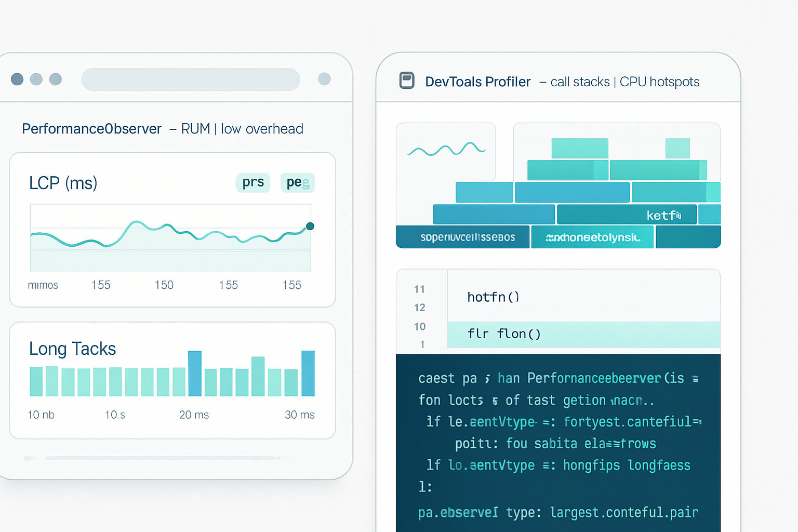Toggle the prs filter on the LCP card
798x532 pixels.
point(253,182)
